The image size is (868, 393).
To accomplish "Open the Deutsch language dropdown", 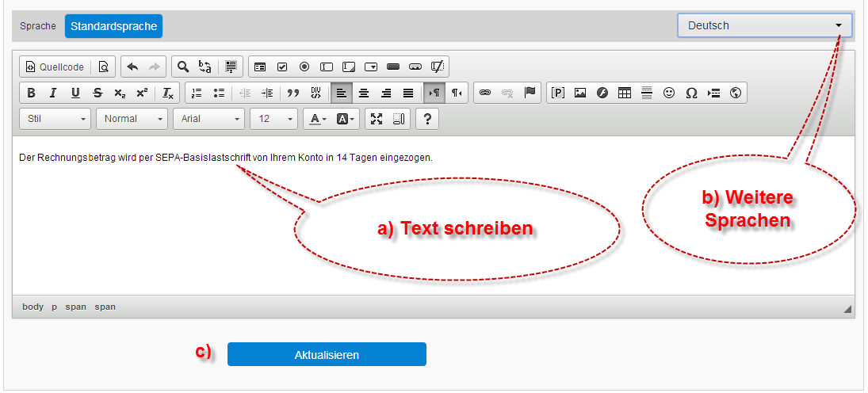I will [x=764, y=25].
